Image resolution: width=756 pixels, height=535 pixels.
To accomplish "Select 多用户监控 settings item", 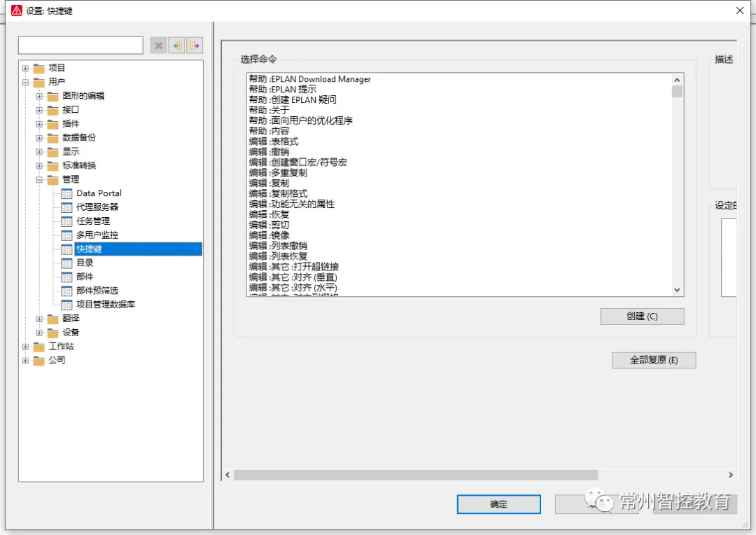I will [x=97, y=235].
